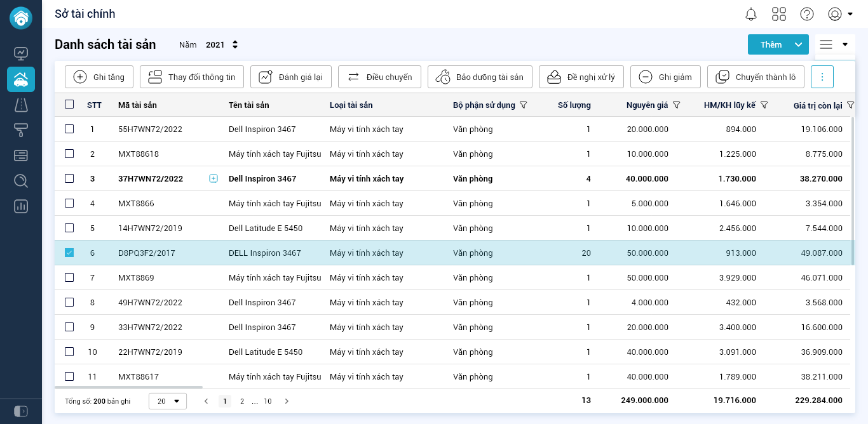Image resolution: width=868 pixels, height=424 pixels.
Task: Toggle the select-all checkbox in header
Action: click(69, 104)
